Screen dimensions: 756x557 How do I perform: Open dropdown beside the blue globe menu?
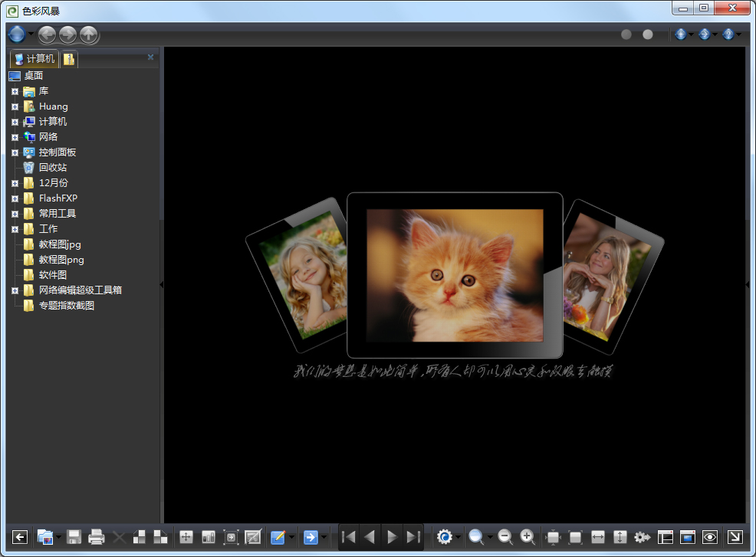[31, 34]
